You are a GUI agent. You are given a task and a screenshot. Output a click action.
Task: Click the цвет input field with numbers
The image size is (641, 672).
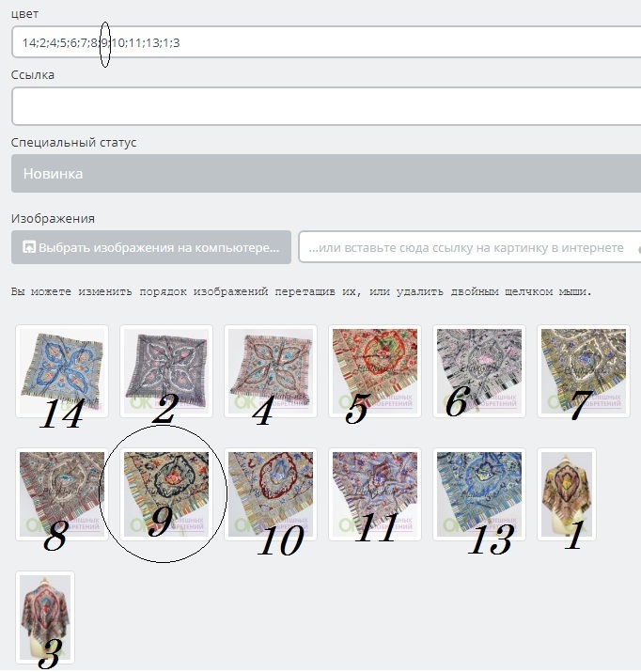tap(325, 42)
